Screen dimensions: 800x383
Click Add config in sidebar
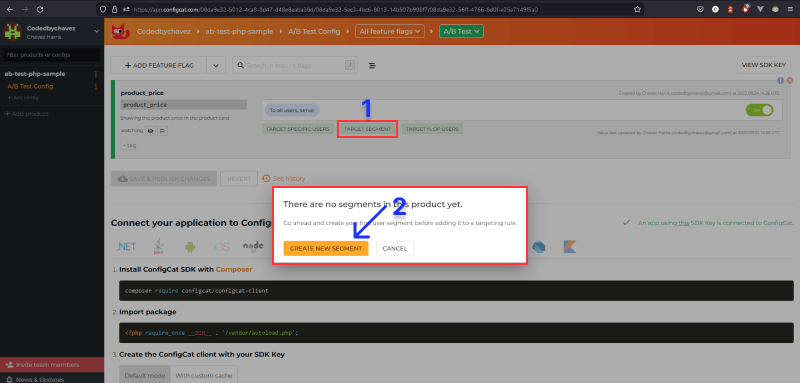coord(23,97)
